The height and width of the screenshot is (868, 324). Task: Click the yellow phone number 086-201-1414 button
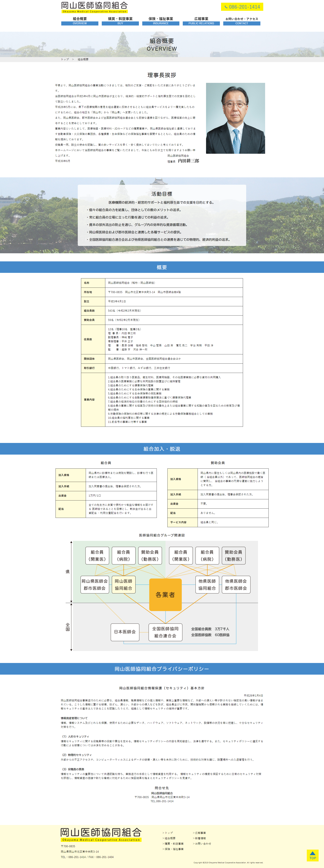242,7
